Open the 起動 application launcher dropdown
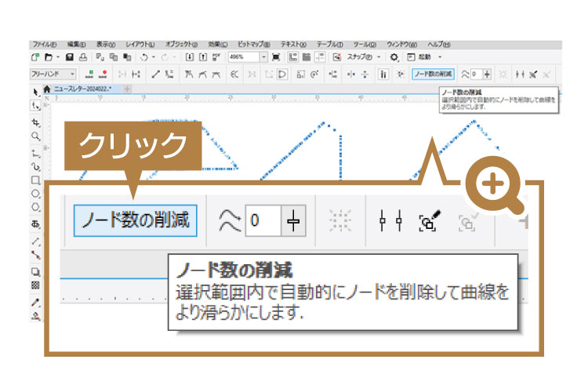Image resolution: width=588 pixels, height=392 pixels. (424, 57)
